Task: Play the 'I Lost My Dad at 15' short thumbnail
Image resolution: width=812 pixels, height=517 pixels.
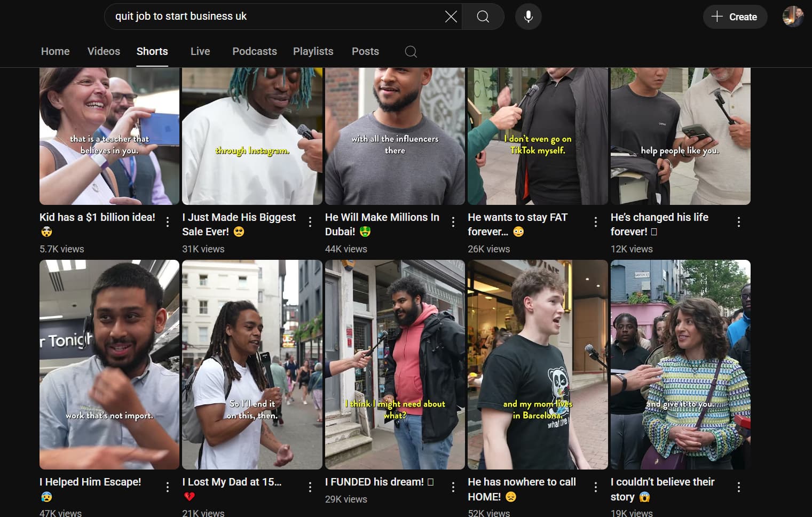Action: pos(252,364)
